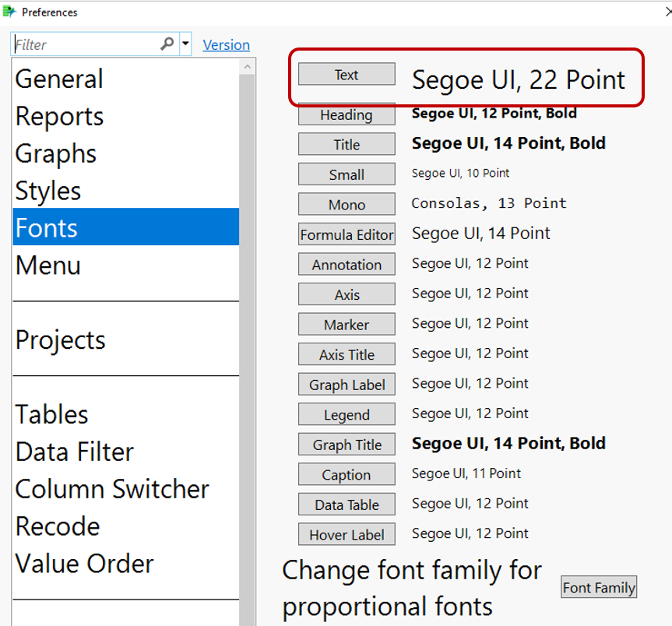Select the General preferences category
This screenshot has width=672, height=626.
click(59, 79)
